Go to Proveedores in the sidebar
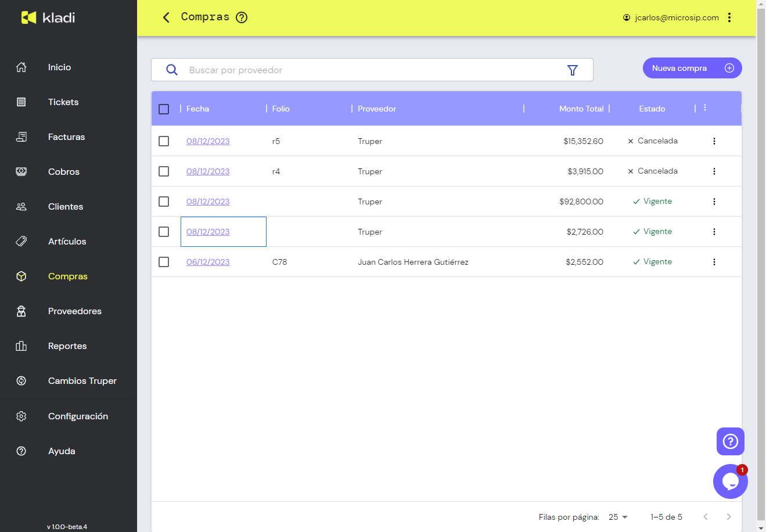This screenshot has height=532, width=766. (74, 311)
